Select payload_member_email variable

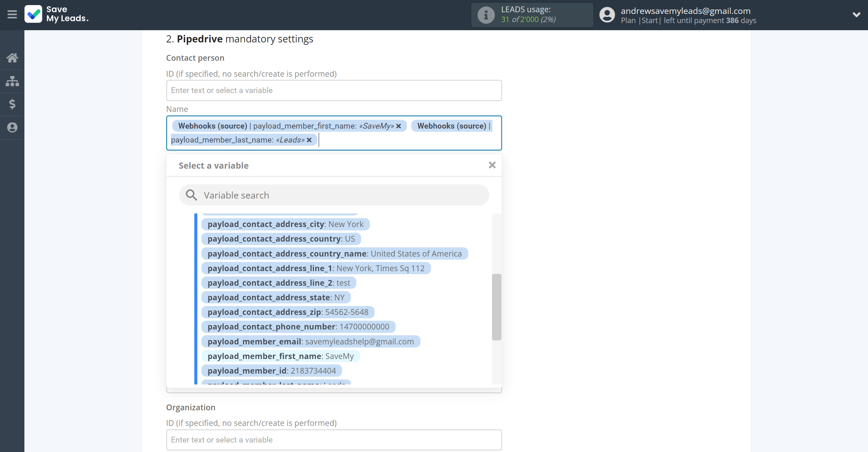coord(310,341)
